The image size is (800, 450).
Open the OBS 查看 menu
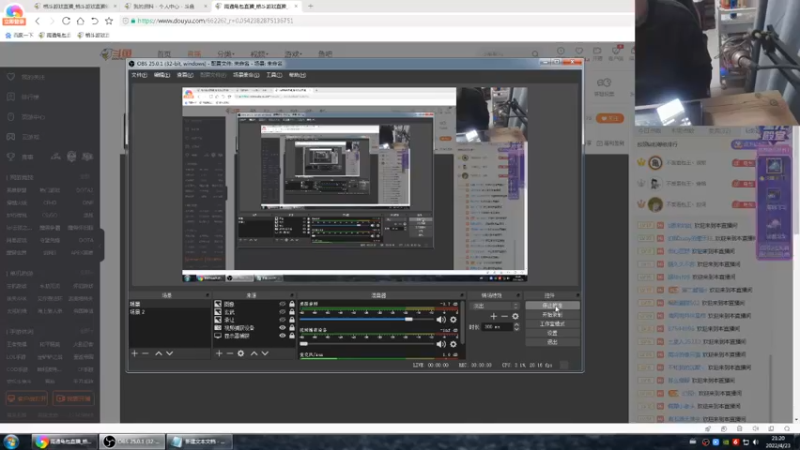pyautogui.click(x=185, y=75)
